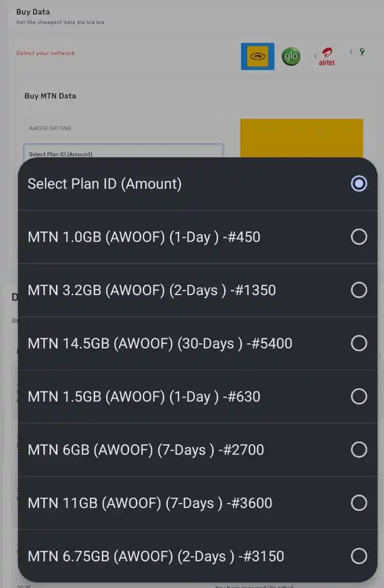Viewport: 384px width, 588px height.
Task: Select radio for MTN 6.75GB 2-Days #3150
Action: [358, 556]
